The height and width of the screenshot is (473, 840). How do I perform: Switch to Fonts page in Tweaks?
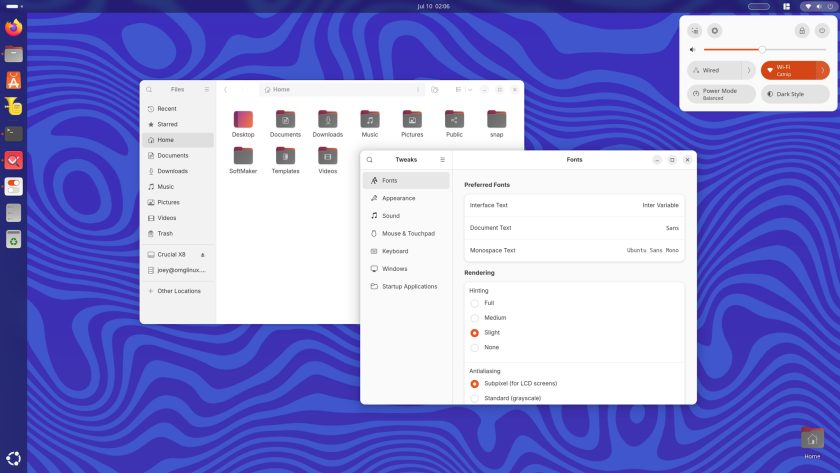coord(406,181)
